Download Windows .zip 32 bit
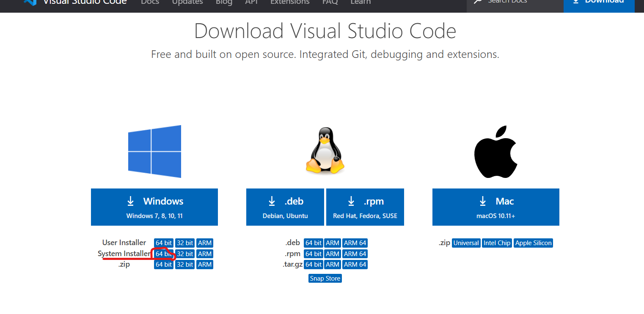 (x=185, y=265)
